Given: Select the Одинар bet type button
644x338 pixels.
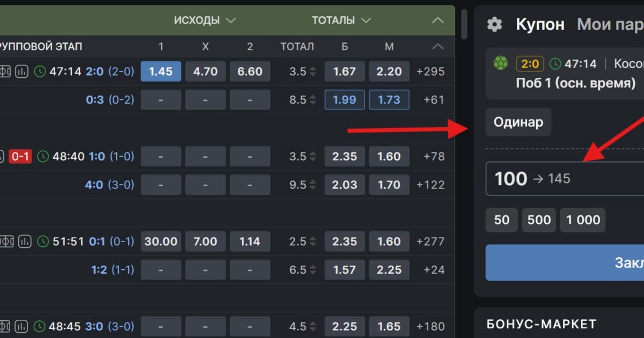Looking at the screenshot, I should point(518,122).
